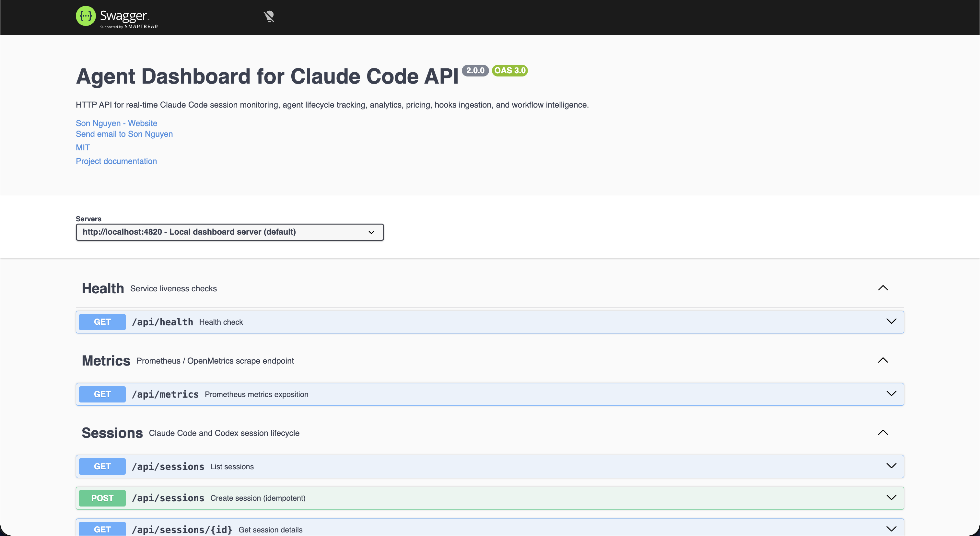
Task: Collapse the Metrics section chevron
Action: [x=883, y=360]
